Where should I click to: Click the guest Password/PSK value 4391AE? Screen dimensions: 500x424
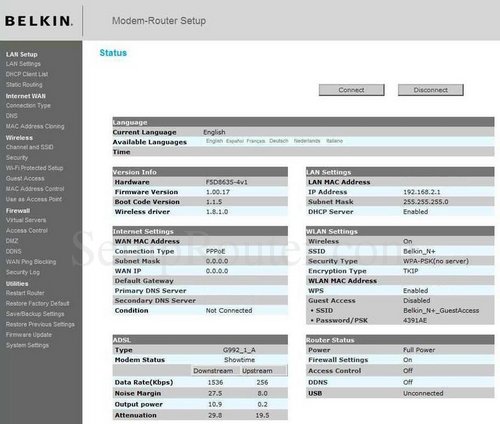click(x=415, y=320)
